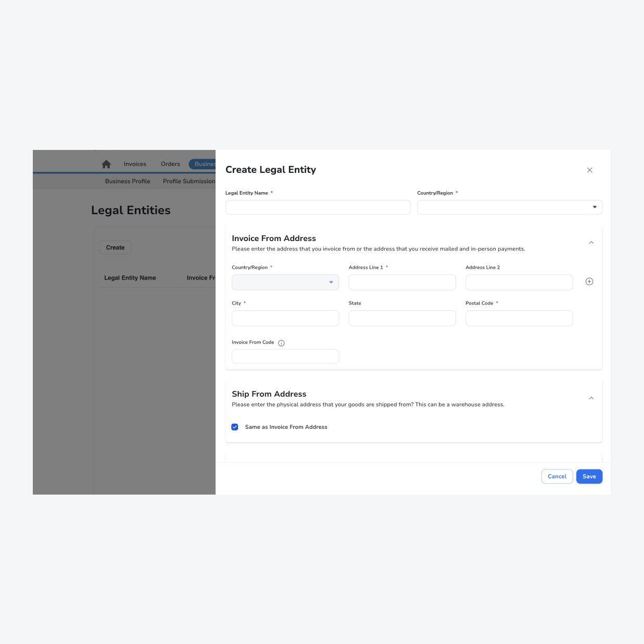Open the Country/Region dropdown next to Legal Entity Name

594,207
